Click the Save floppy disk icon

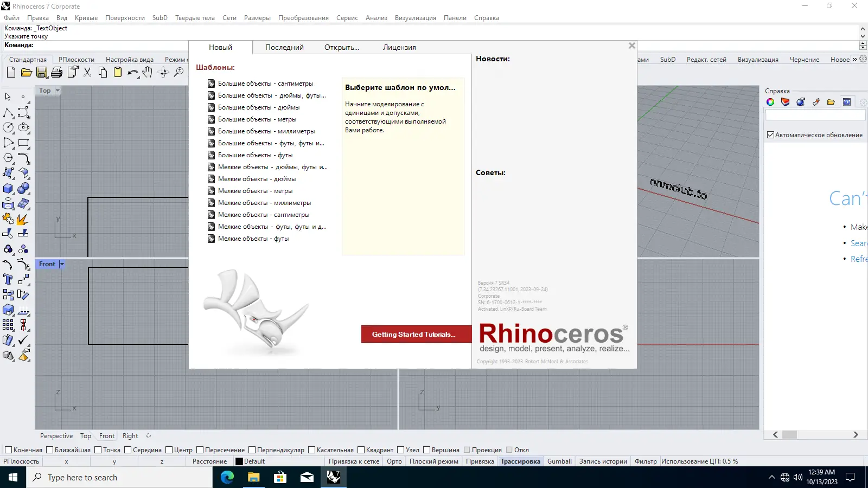pyautogui.click(x=41, y=72)
